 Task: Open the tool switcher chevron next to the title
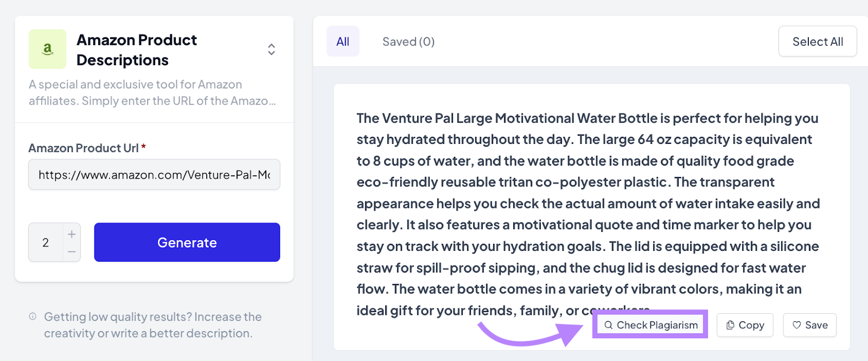[271, 49]
